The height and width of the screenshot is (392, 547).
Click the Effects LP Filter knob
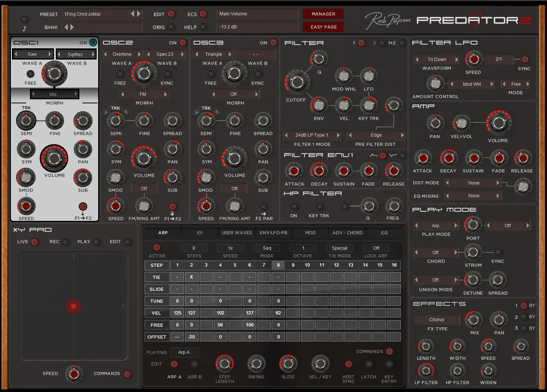point(426,371)
